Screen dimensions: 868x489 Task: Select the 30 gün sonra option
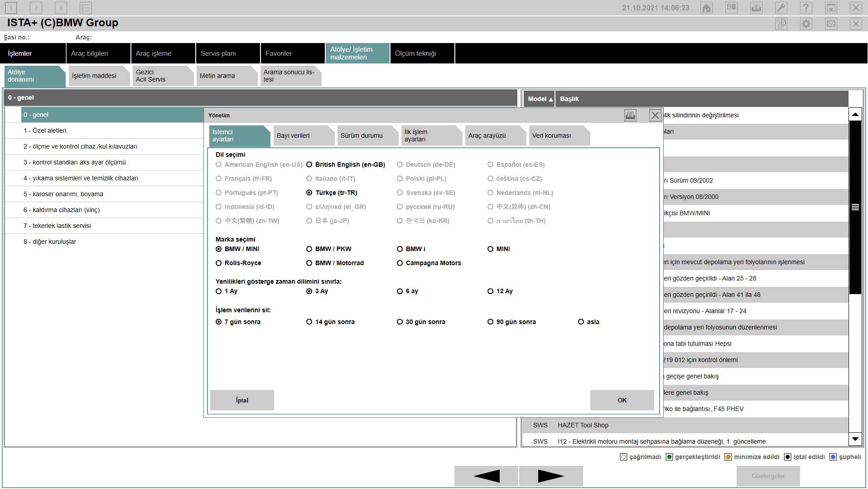coord(400,322)
